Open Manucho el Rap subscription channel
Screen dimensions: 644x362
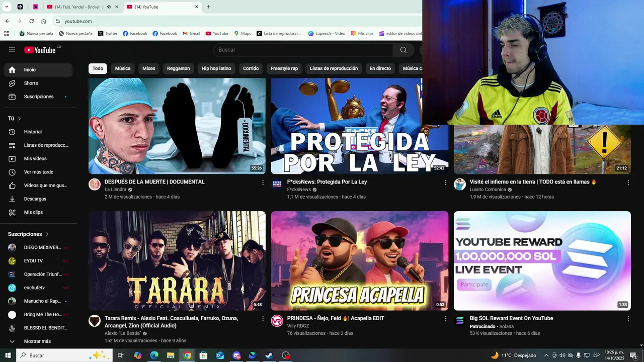38,301
